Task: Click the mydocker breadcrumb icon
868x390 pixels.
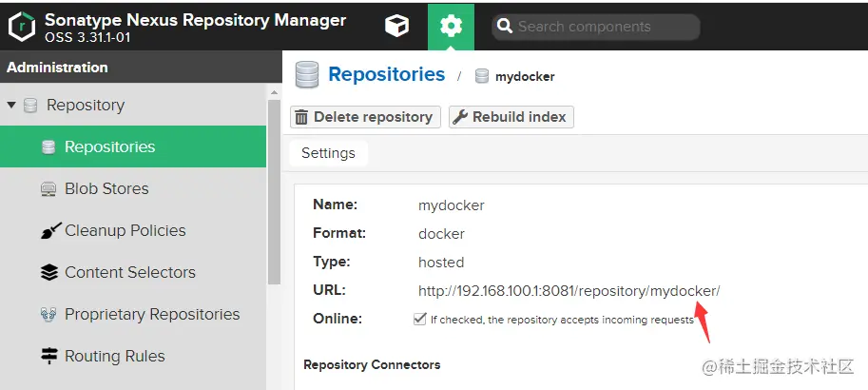Action: click(x=482, y=76)
